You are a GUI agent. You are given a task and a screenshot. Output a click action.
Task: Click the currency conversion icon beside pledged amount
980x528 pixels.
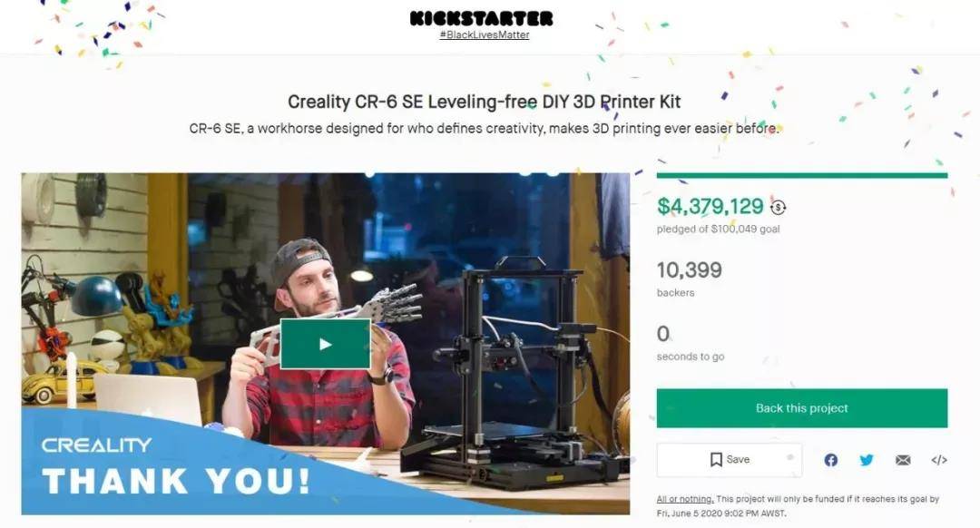tap(779, 207)
